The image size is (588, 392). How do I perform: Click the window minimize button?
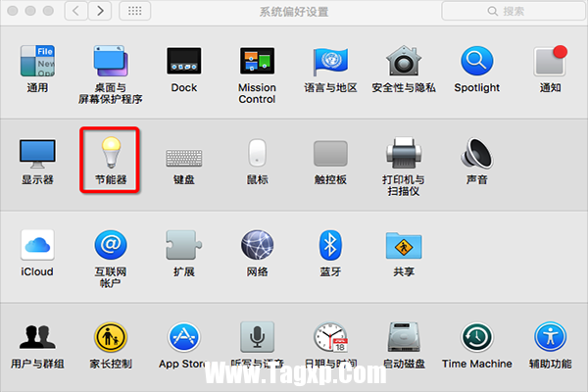[x=30, y=11]
